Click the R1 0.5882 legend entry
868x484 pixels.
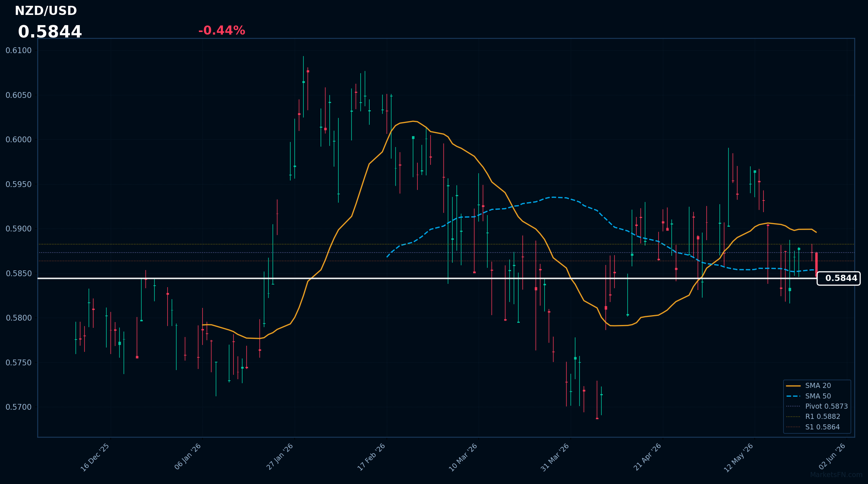coord(813,417)
